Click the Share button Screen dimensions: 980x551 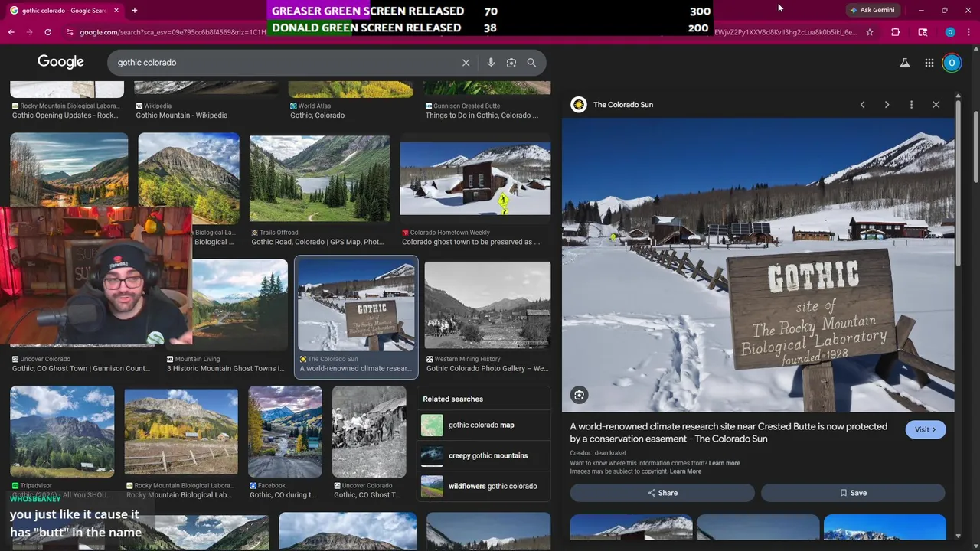click(662, 493)
